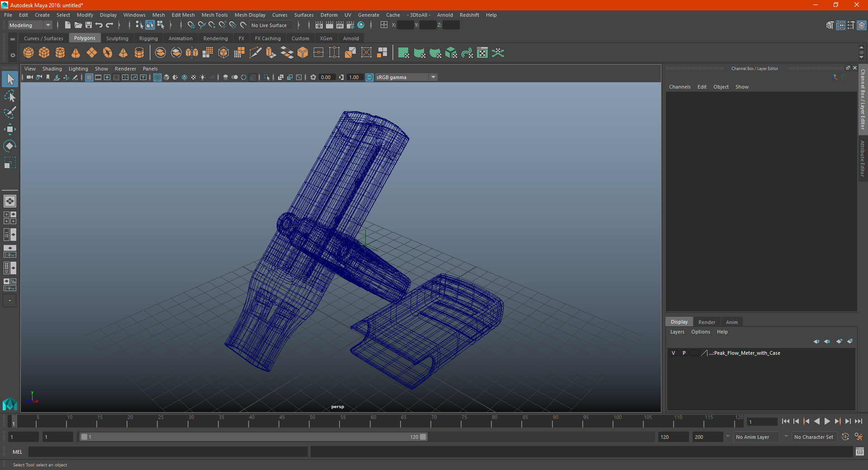868x470 pixels.
Task: Toggle smooth shade all cube icon
Action: pyautogui.click(x=166, y=77)
